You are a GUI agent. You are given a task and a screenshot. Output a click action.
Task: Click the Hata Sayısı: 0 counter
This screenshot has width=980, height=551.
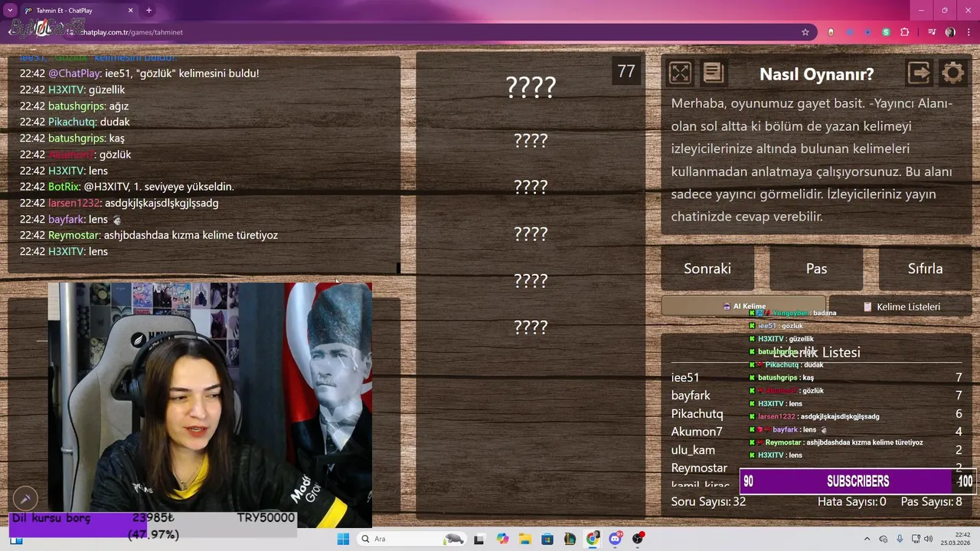851,501
